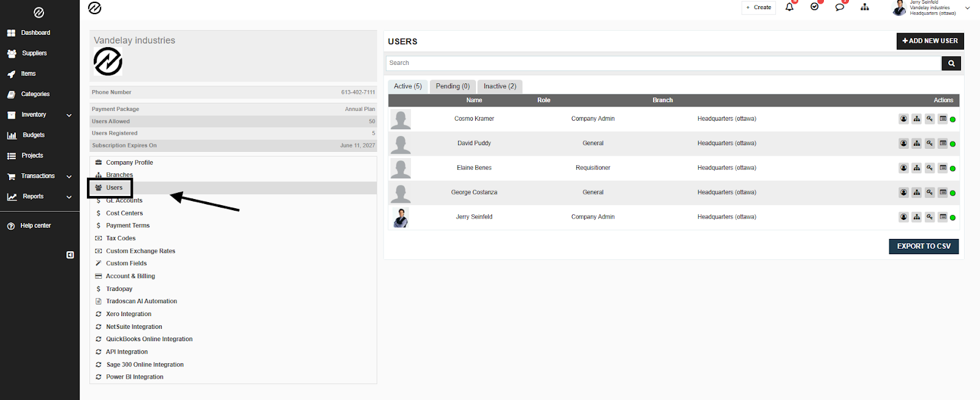The image size is (980, 400).
Task: Click the Create button in top bar
Action: tap(759, 7)
